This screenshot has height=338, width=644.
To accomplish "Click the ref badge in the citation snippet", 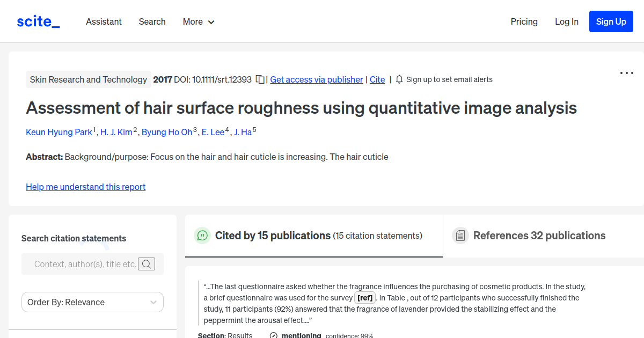I will point(365,297).
